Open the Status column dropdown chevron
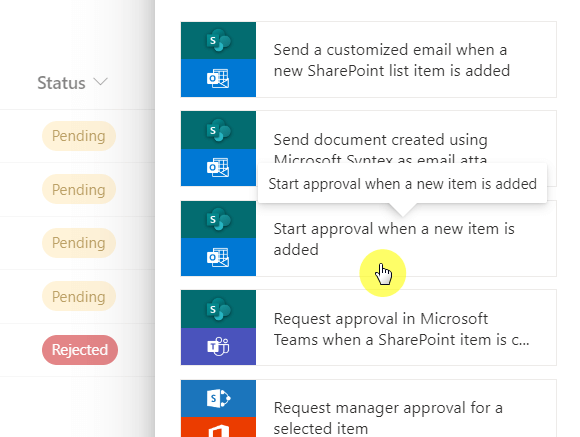Screen dimensions: 580x437 100,81
